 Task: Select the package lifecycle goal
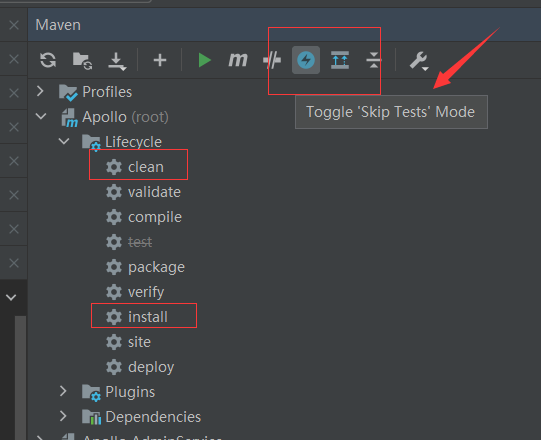(156, 267)
